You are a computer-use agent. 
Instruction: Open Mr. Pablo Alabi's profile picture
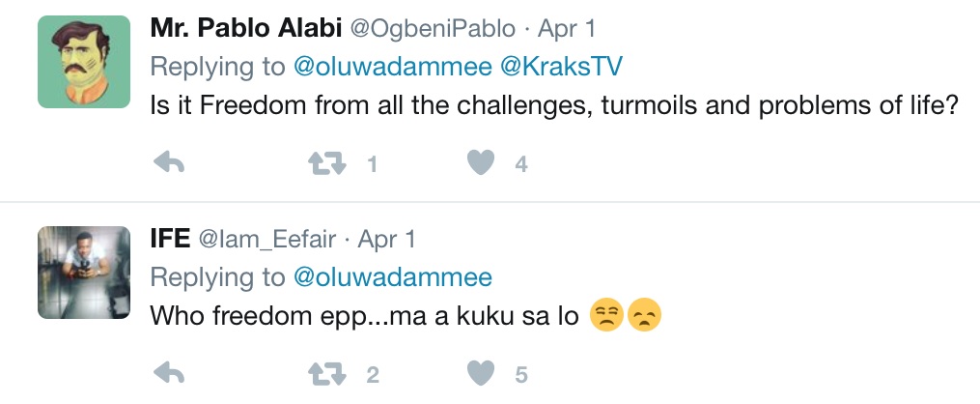pos(84,63)
